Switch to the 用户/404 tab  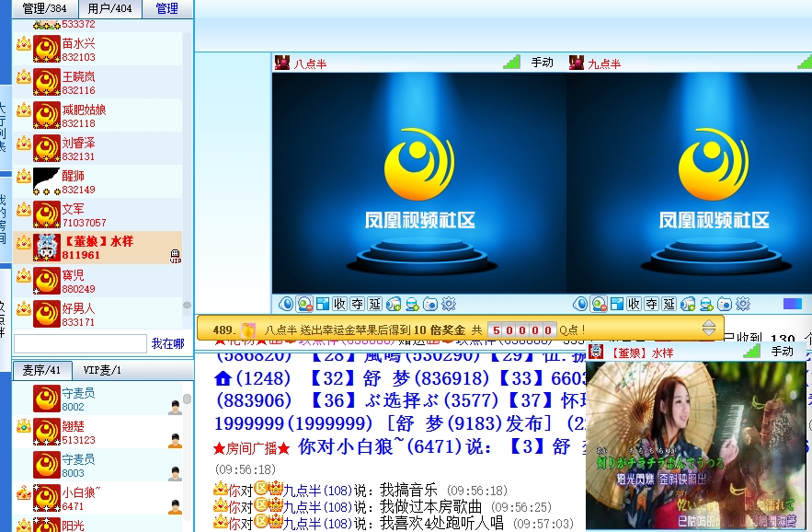pos(109,8)
